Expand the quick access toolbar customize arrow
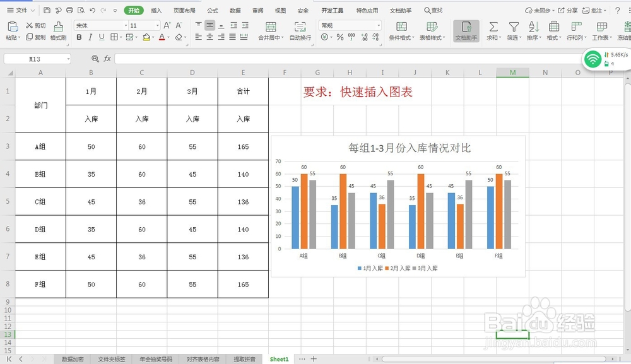The width and height of the screenshot is (631, 364). 115,11
